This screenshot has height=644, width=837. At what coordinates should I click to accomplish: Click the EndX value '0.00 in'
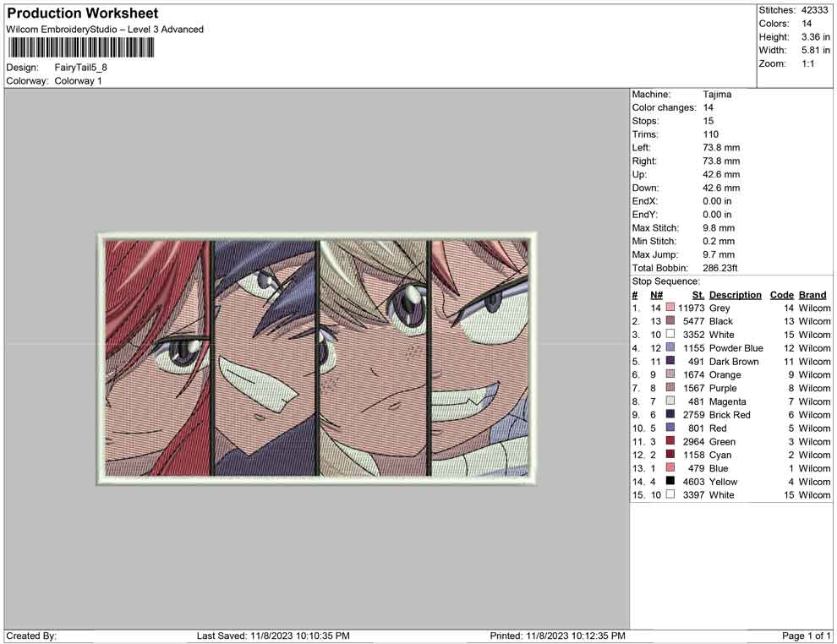pyautogui.click(x=717, y=201)
